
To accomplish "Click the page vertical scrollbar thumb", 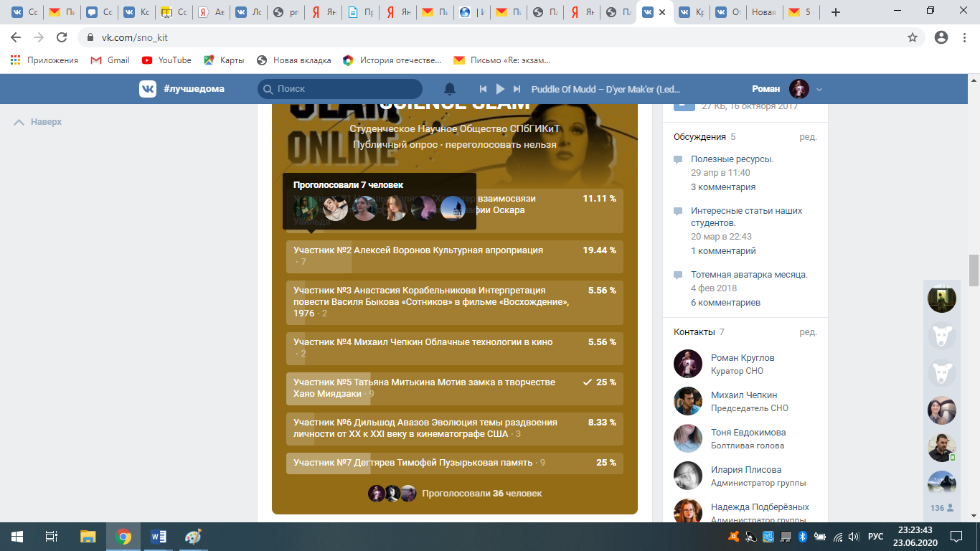I will tap(974, 270).
